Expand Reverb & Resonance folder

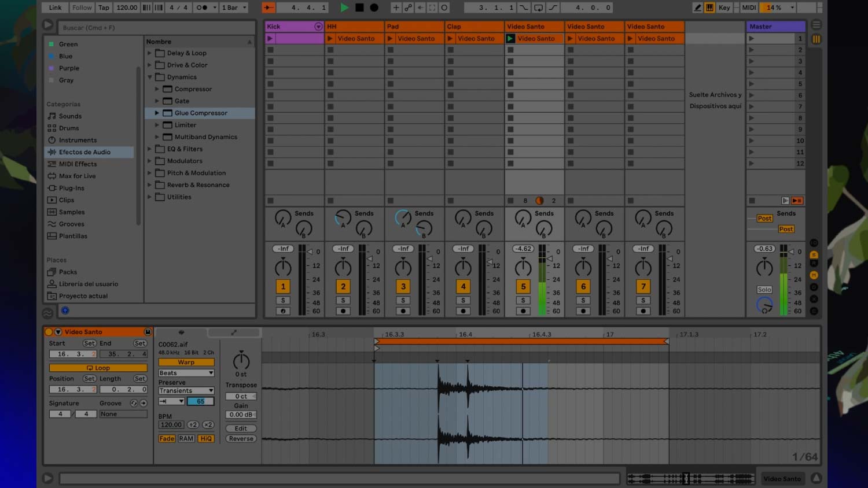[150, 185]
